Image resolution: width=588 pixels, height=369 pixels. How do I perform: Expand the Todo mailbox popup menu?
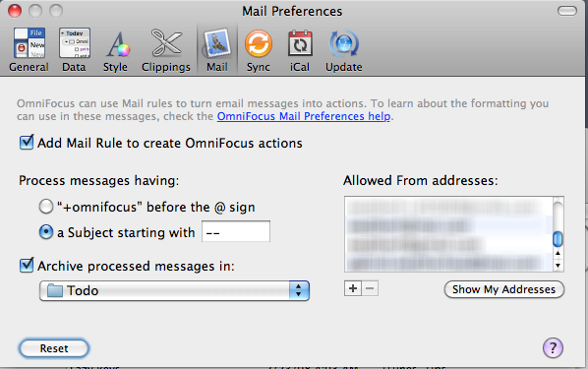(x=174, y=290)
